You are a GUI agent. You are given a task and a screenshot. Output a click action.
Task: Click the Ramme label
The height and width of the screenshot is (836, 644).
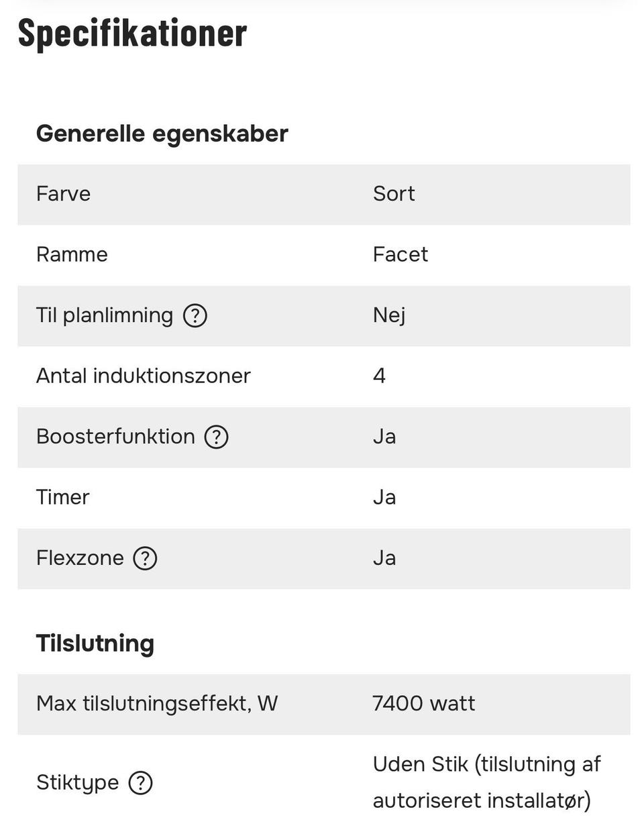pyautogui.click(x=72, y=255)
